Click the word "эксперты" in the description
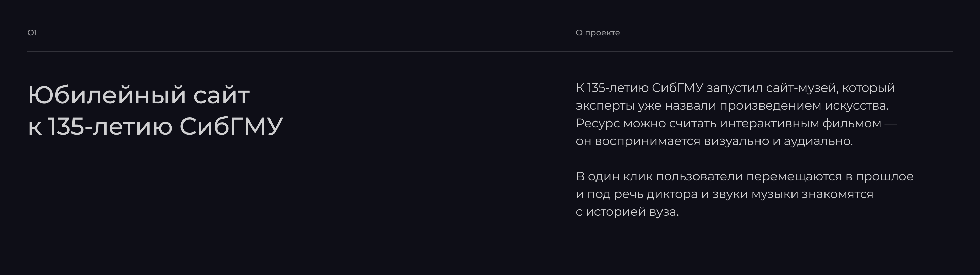980x275 pixels. (x=605, y=106)
